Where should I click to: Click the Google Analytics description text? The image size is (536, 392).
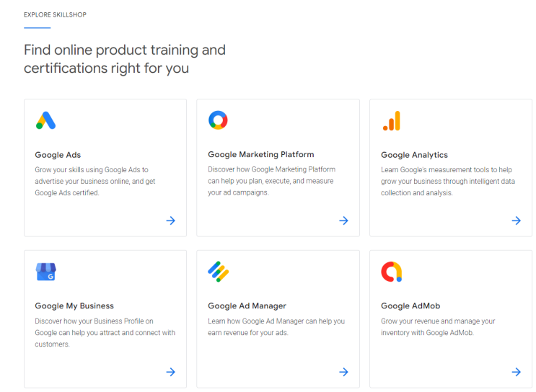(x=447, y=182)
